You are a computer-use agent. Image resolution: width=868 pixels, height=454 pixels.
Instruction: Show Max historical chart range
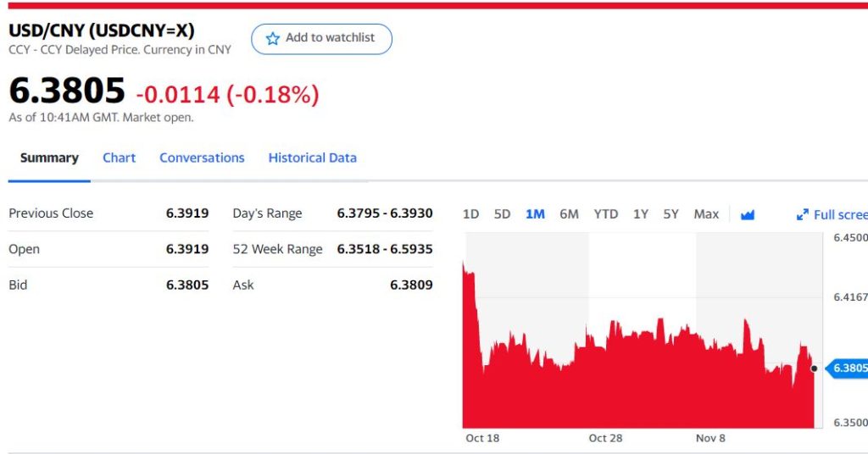coord(706,214)
